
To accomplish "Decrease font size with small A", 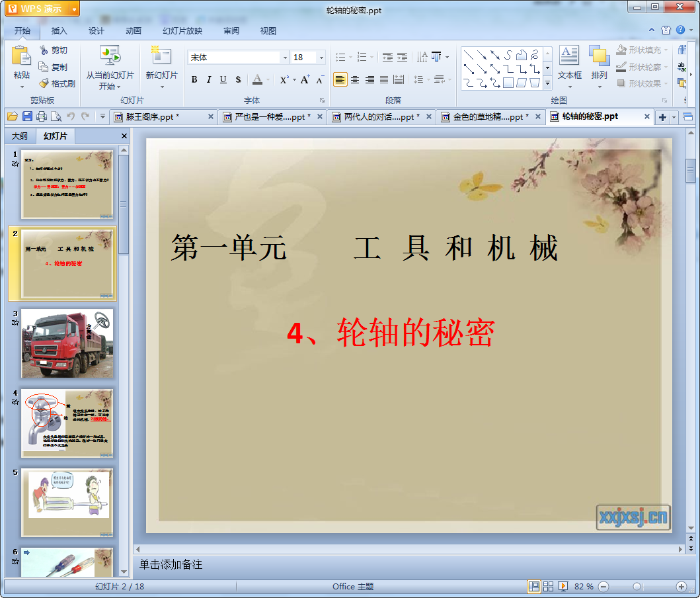I will [320, 80].
